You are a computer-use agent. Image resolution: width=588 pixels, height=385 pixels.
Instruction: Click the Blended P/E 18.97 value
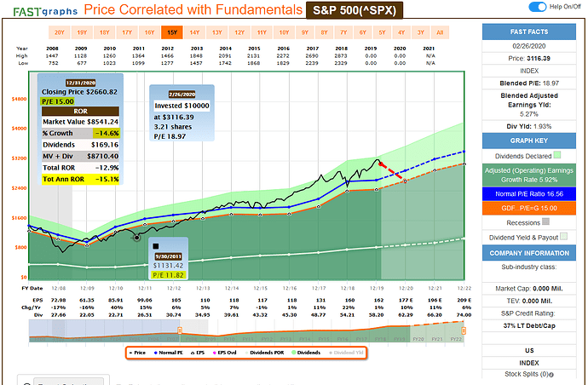551,83
